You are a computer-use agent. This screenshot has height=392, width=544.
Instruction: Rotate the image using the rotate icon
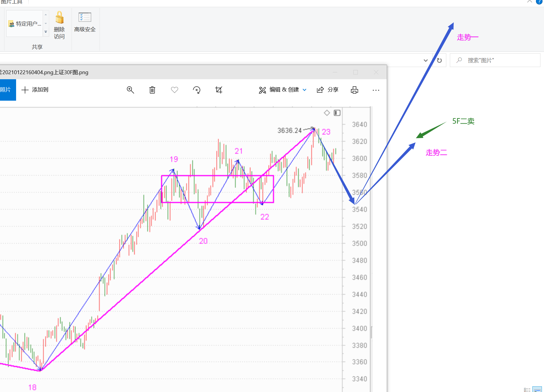197,90
